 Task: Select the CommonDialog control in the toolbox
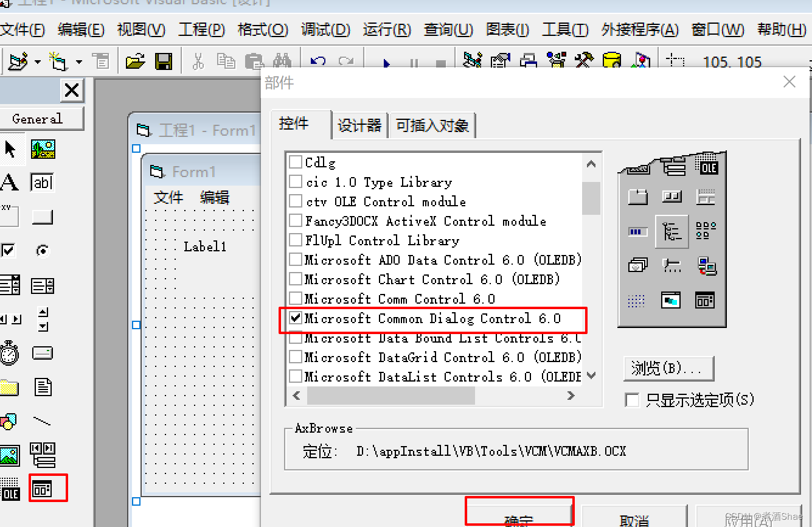pos(43,489)
